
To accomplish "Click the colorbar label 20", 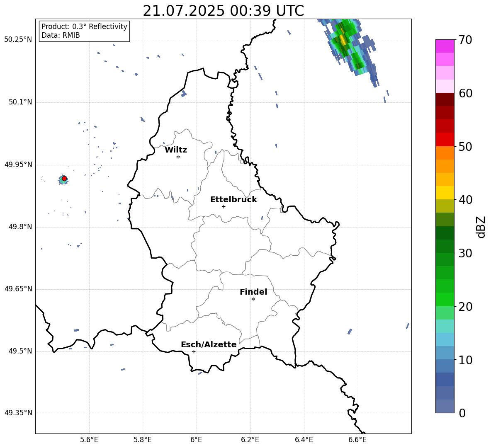I will pos(465,306).
